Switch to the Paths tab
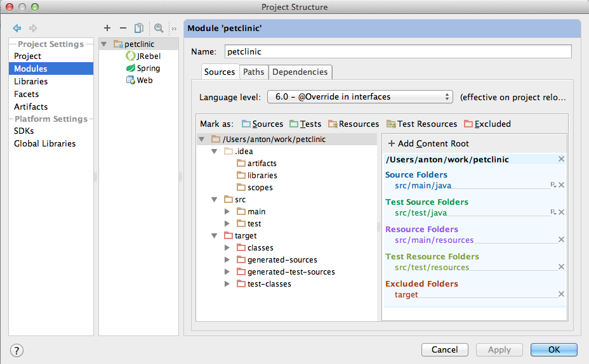 (x=253, y=72)
